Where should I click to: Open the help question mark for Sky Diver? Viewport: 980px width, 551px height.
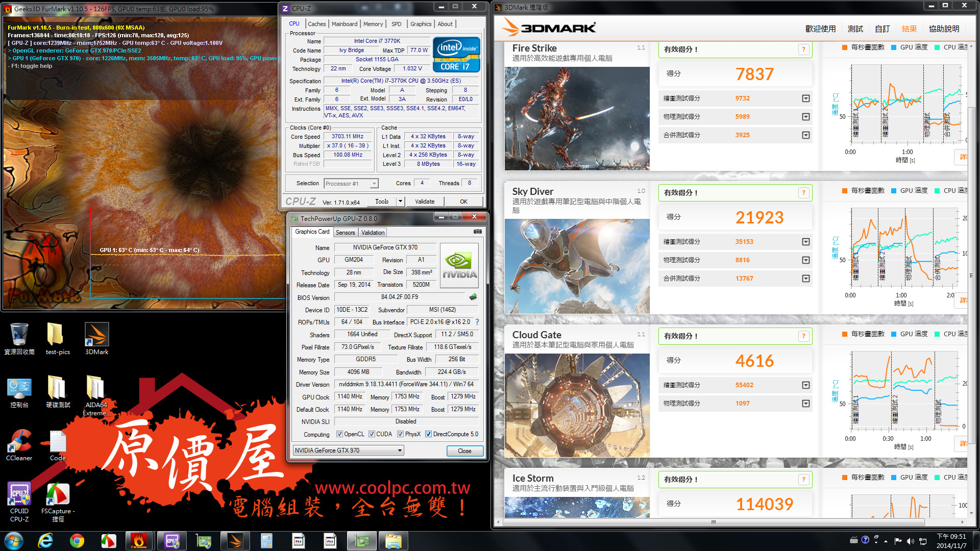803,193
